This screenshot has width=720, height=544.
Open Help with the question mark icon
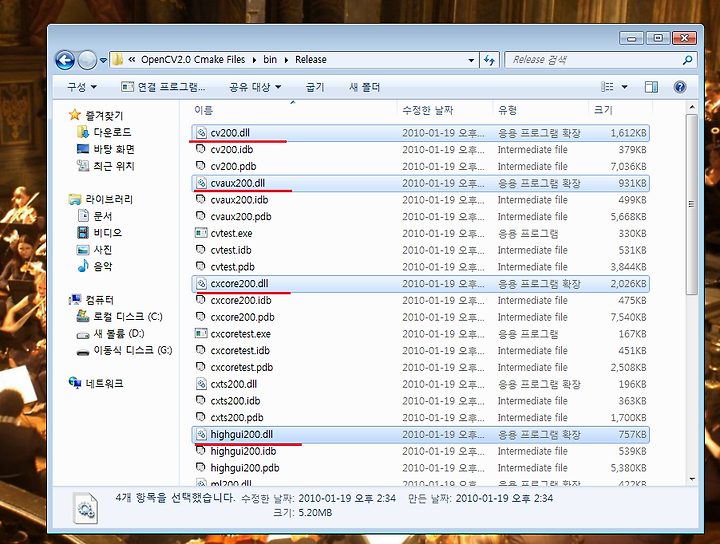coord(680,87)
